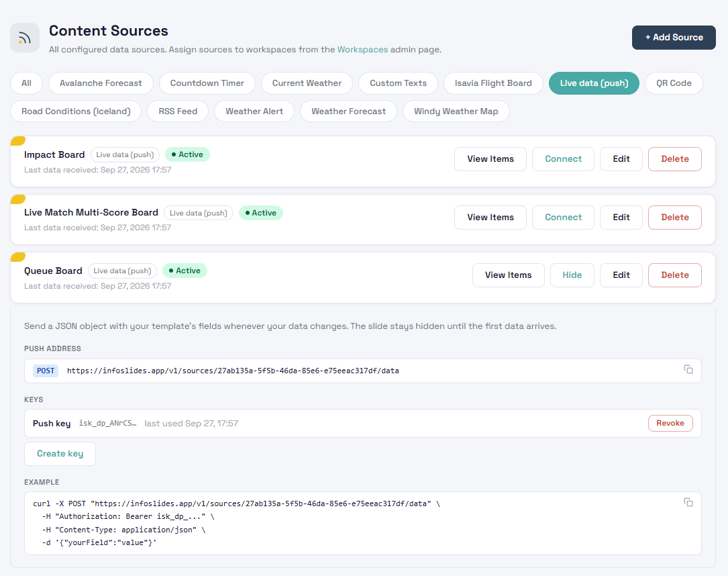Viewport: 728px width, 576px height.
Task: Filter by QR Code
Action: (x=674, y=83)
